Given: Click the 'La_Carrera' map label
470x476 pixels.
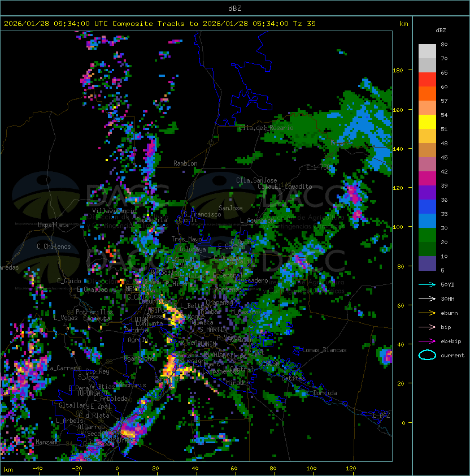Looking at the screenshot, I should pos(64,368).
